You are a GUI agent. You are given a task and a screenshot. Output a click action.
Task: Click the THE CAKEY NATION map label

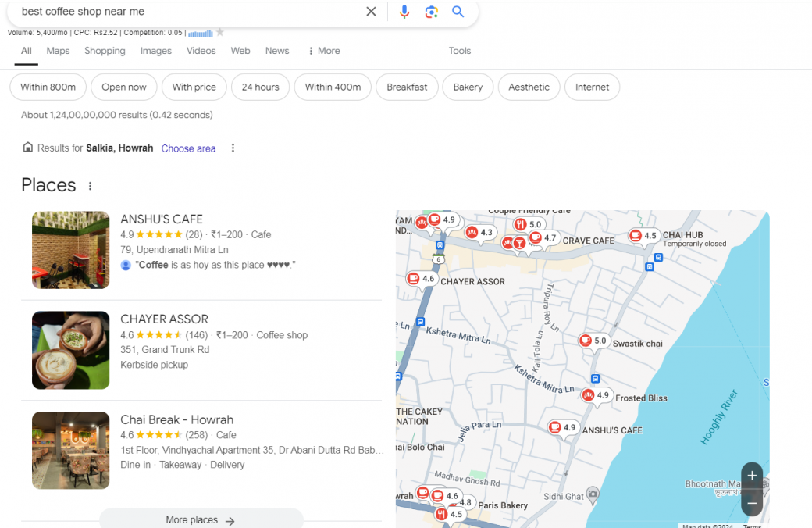click(x=419, y=416)
